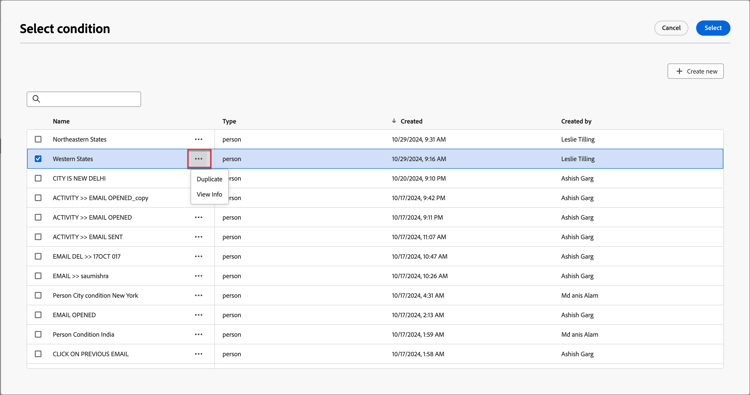Click the 10/20/2024, 9:10 PM created date
This screenshot has height=395, width=750.
pyautogui.click(x=419, y=178)
